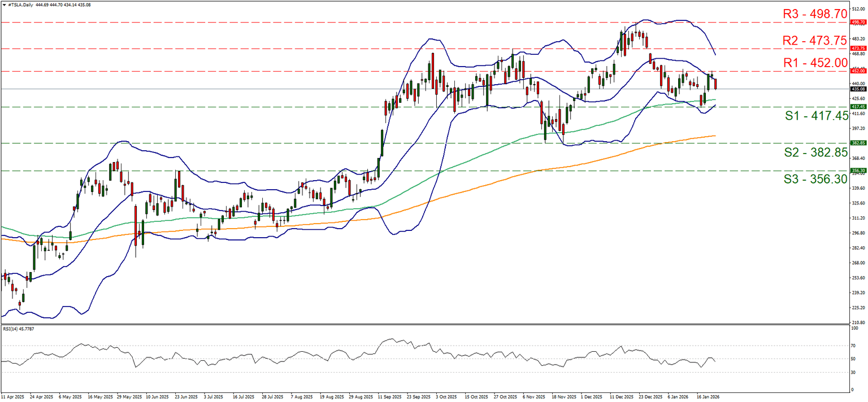Image resolution: width=868 pixels, height=402 pixels.
Task: Click the 30 level on RSI scale
Action: coord(854,372)
